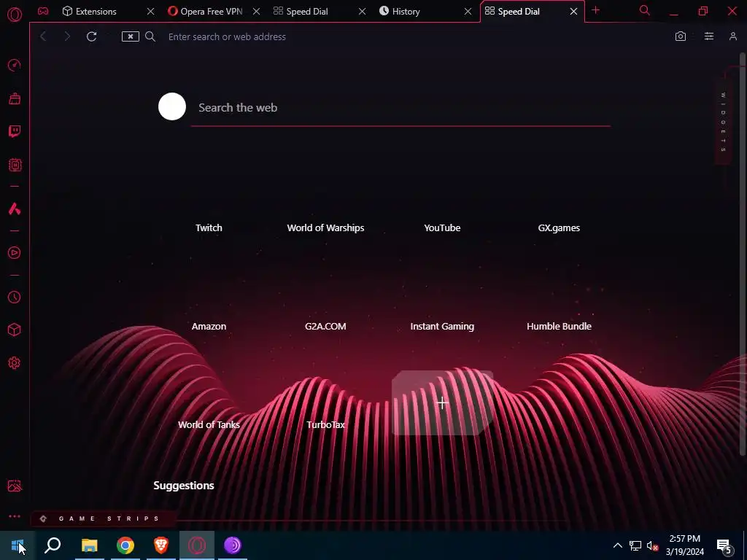This screenshot has width=747, height=560.
Task: Open Twitch sidebar panel
Action: click(15, 131)
